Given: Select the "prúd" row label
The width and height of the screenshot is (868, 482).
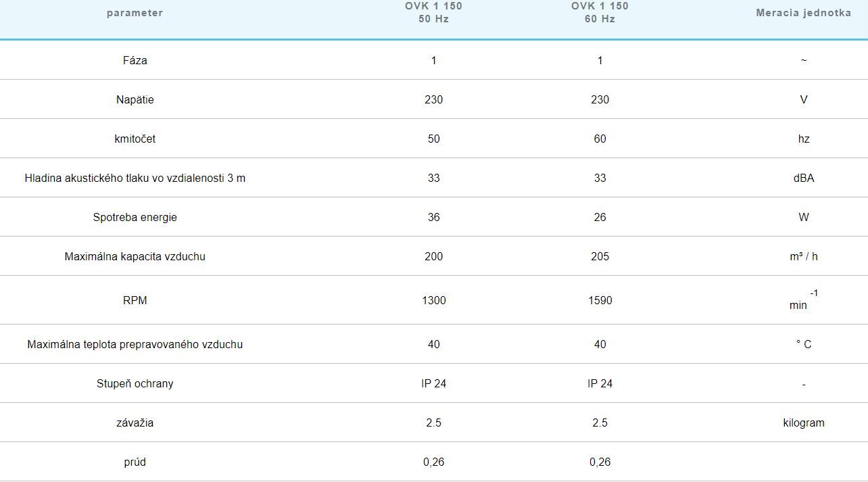Looking at the screenshot, I should [x=135, y=462].
